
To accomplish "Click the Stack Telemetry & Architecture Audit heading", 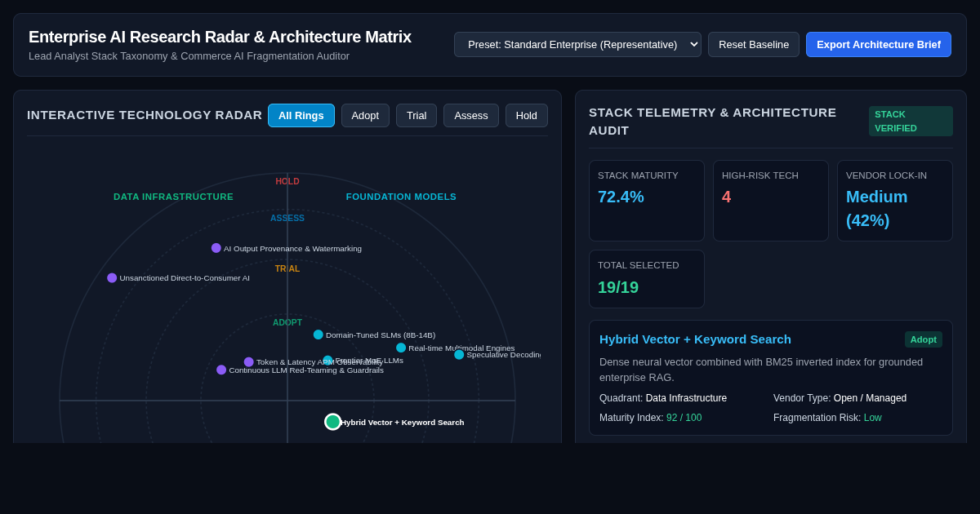I will (713, 121).
